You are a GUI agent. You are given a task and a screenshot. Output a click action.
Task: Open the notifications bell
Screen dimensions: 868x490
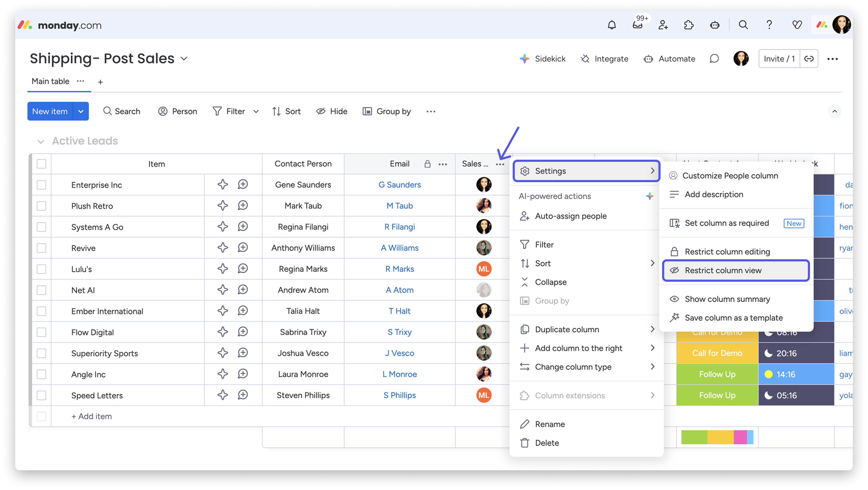point(612,25)
